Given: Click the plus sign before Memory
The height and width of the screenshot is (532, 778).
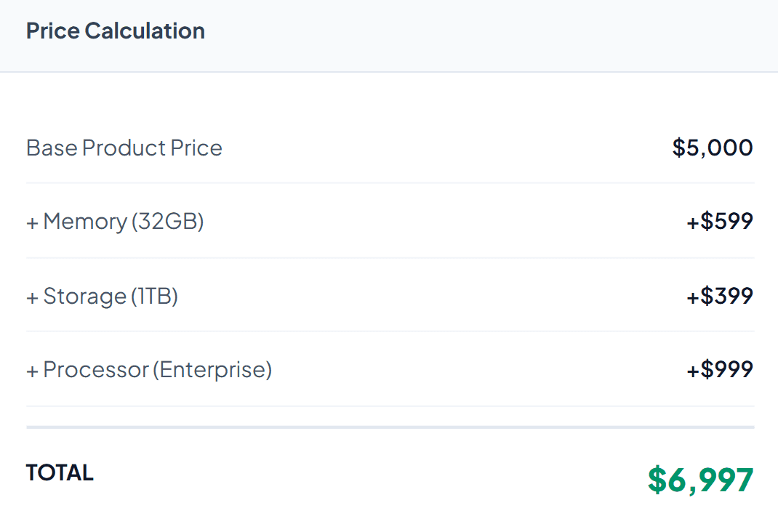Looking at the screenshot, I should [32, 223].
